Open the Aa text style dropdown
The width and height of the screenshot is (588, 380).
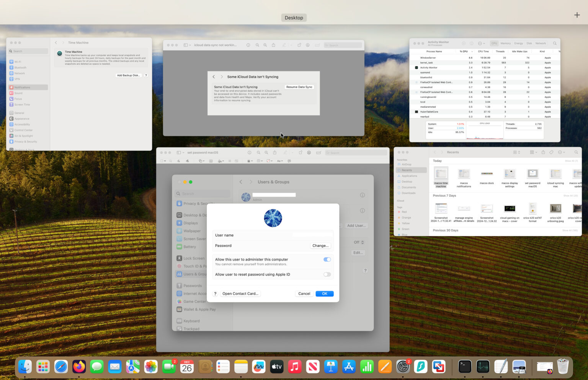tap(279, 161)
